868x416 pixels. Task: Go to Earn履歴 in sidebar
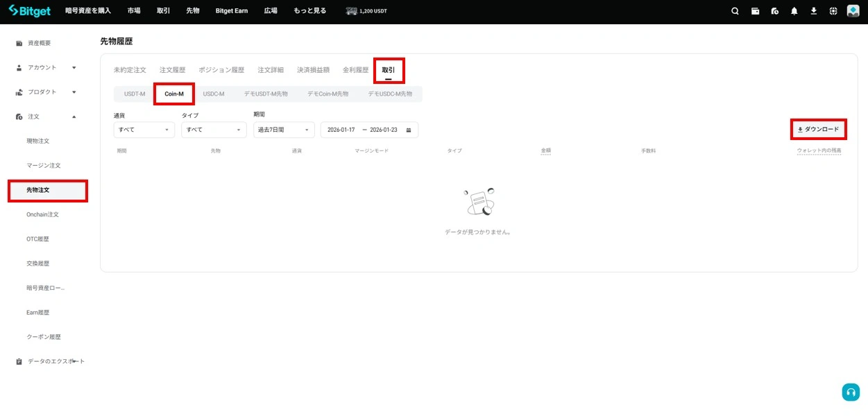pyautogui.click(x=38, y=313)
